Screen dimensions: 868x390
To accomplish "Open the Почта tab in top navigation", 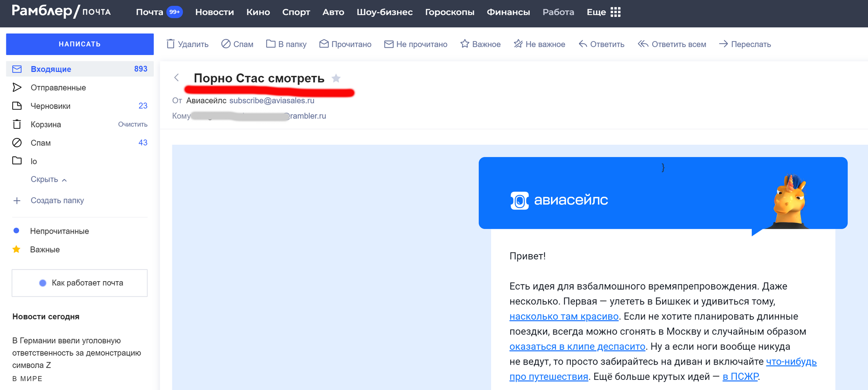I will point(150,12).
